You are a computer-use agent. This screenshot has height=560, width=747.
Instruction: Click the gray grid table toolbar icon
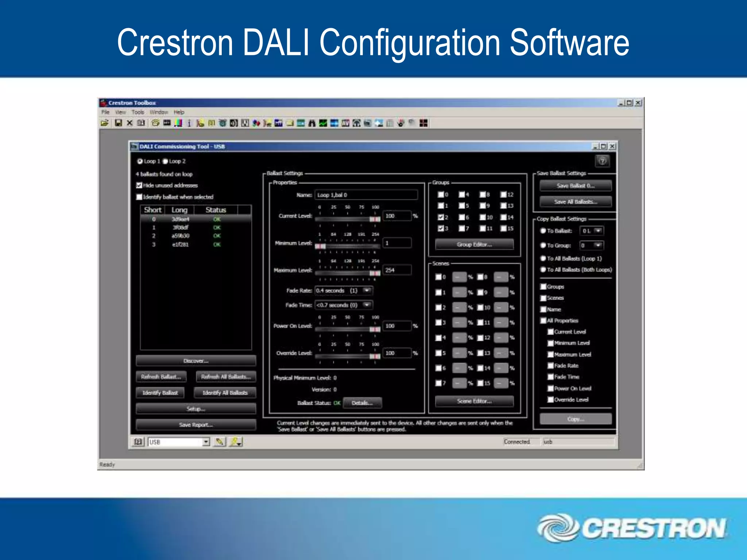(390, 123)
